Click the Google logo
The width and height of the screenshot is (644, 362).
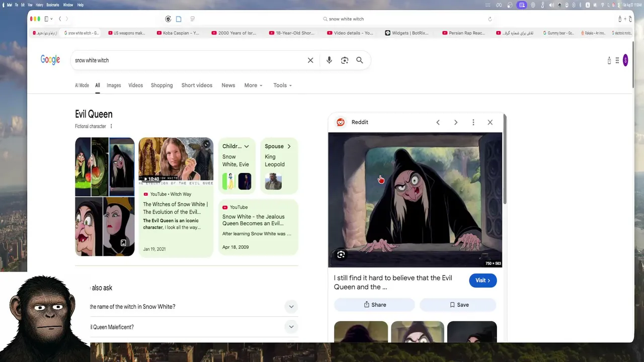point(50,60)
